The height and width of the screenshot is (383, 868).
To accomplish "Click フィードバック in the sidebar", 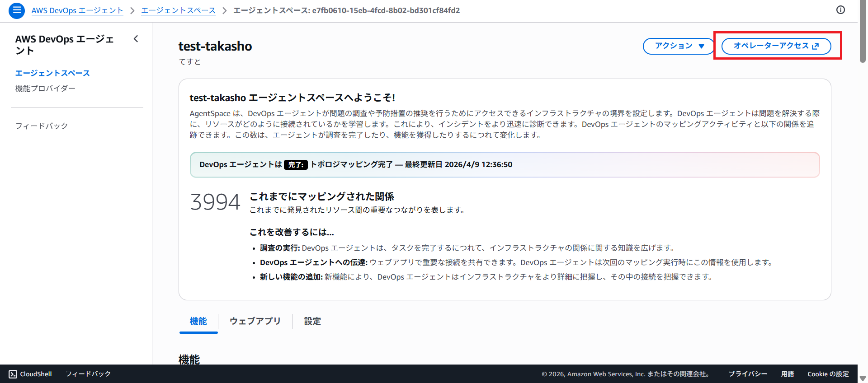I will [42, 126].
